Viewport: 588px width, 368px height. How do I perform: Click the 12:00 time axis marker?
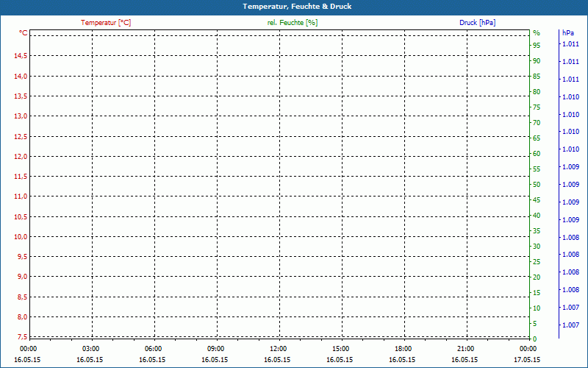[278, 349]
